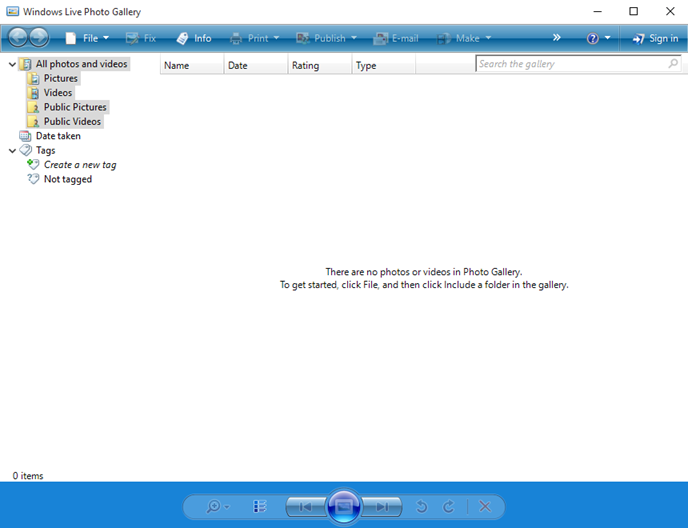688x528 pixels.
Task: Show more toolbar commands via double chevron
Action: point(556,38)
